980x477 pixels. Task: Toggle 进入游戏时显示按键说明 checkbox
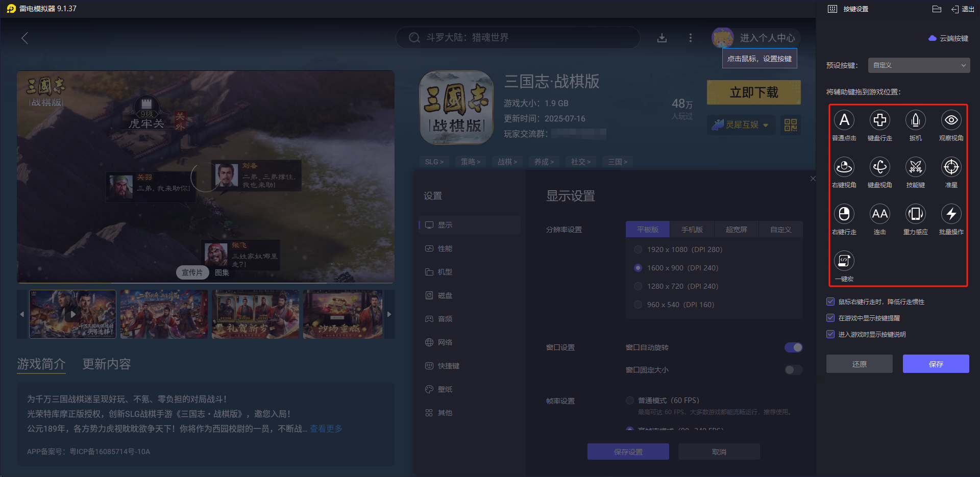pos(830,334)
